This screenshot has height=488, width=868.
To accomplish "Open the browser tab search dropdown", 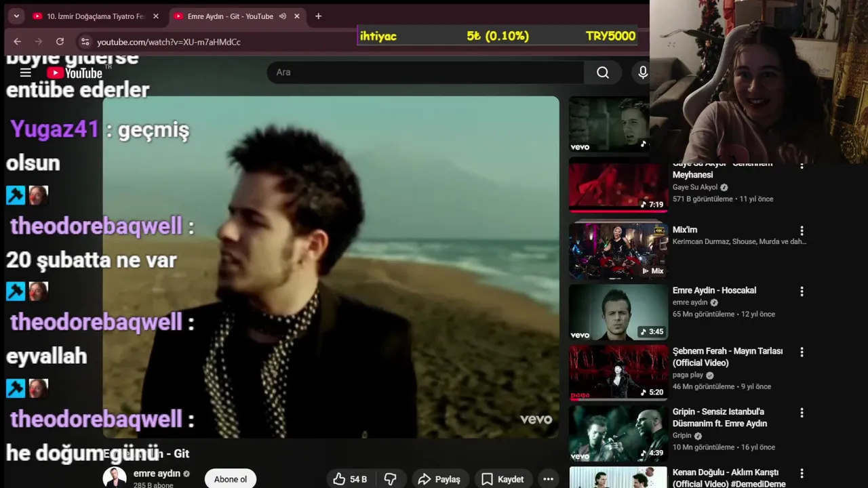I will (16, 16).
